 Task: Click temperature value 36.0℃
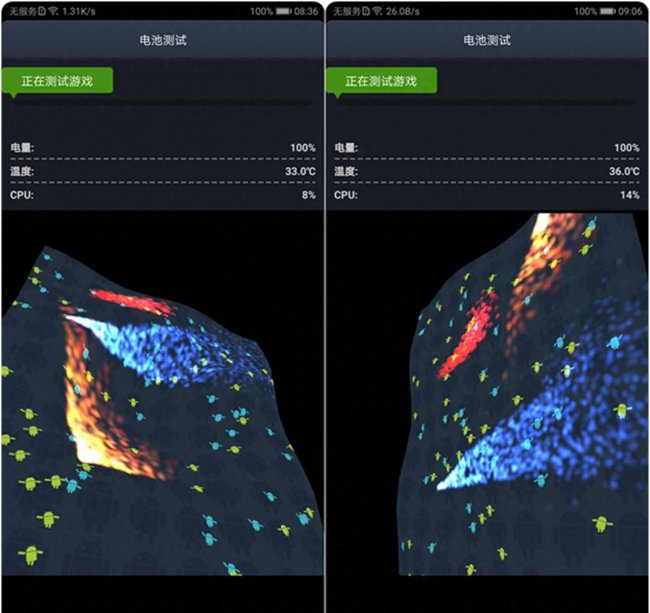pyautogui.click(x=624, y=171)
